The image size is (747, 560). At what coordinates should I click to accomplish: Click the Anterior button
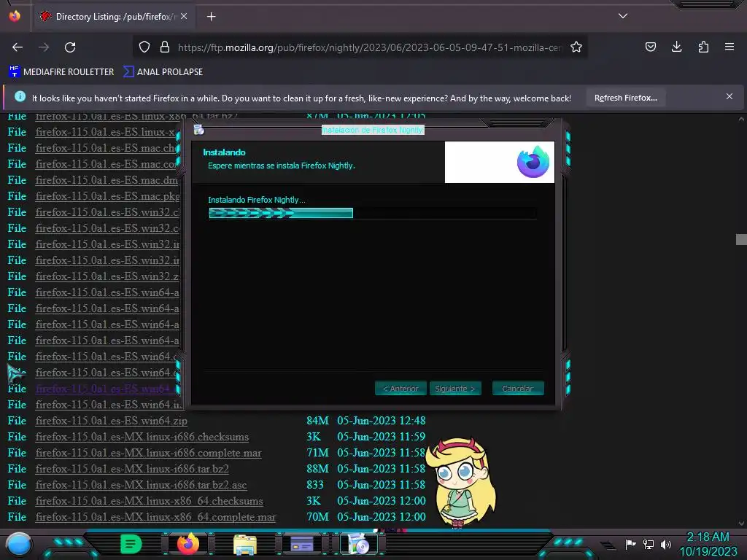click(400, 389)
